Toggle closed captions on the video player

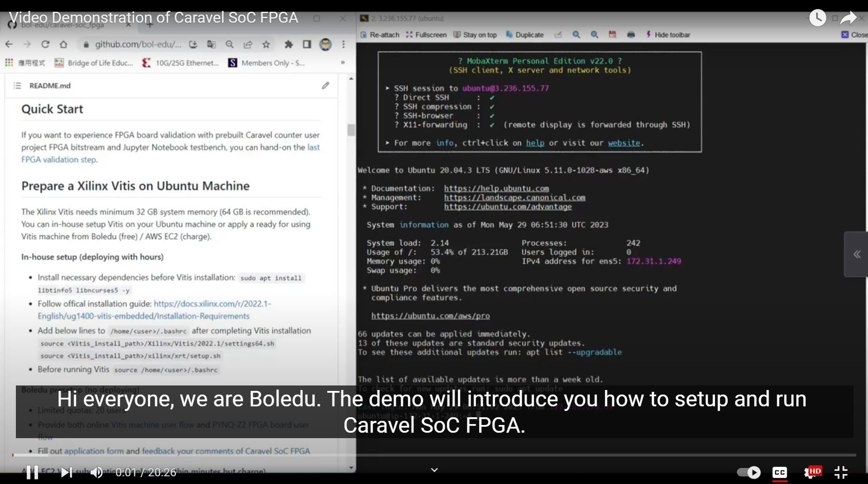(779, 473)
